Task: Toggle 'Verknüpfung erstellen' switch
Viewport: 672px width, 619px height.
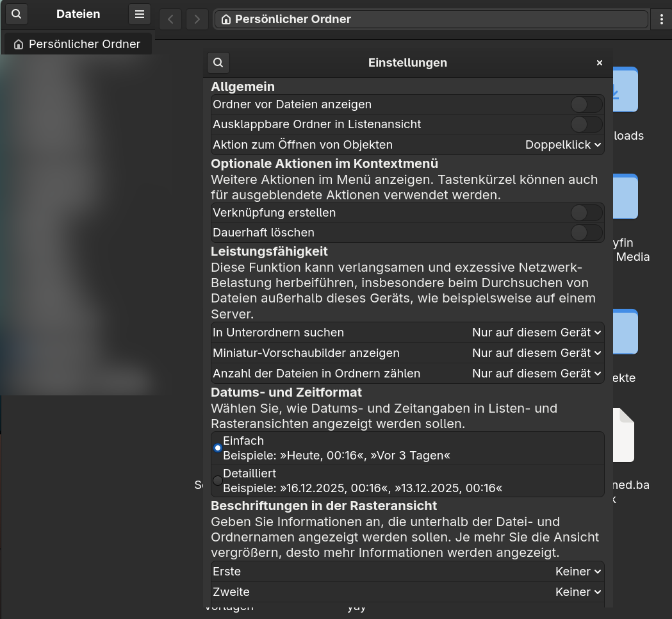Action: click(586, 213)
